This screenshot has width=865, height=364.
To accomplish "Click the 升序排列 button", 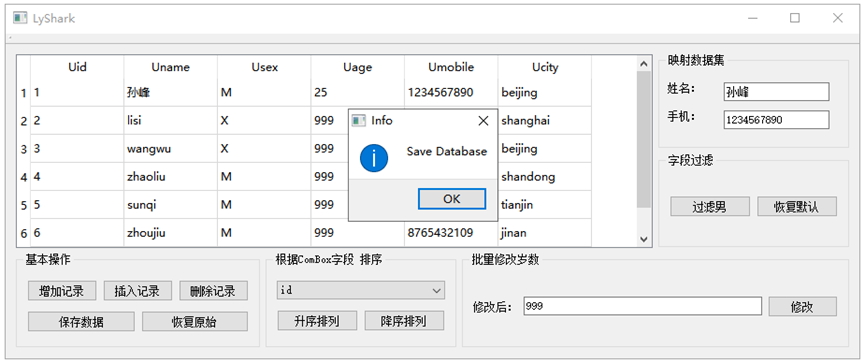I will (x=317, y=320).
